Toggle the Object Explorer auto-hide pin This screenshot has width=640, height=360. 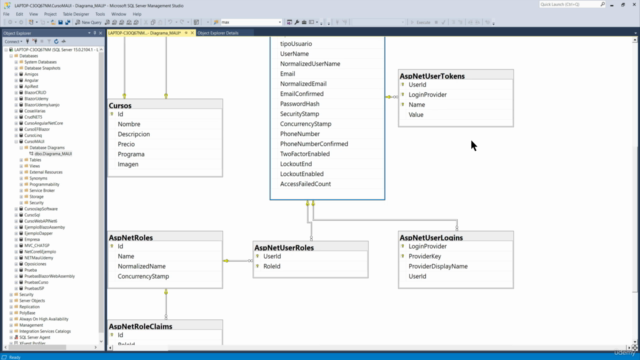95,33
